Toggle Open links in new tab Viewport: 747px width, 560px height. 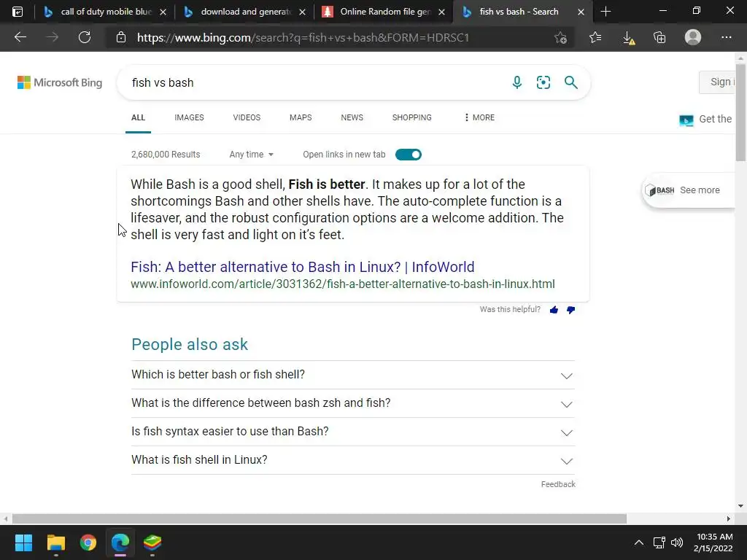click(x=409, y=155)
